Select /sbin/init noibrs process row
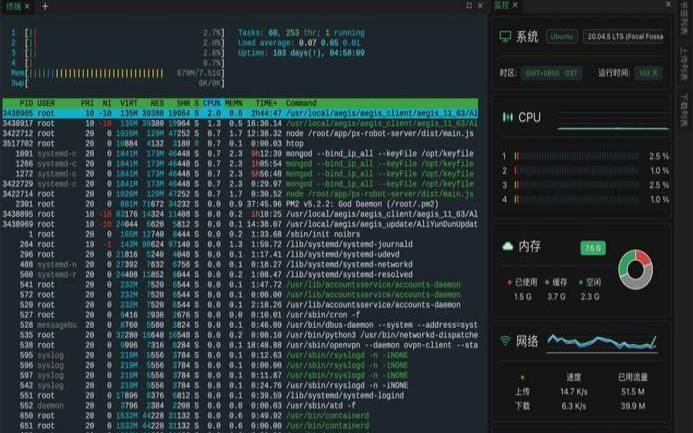The width and height of the screenshot is (693, 433). 240,234
